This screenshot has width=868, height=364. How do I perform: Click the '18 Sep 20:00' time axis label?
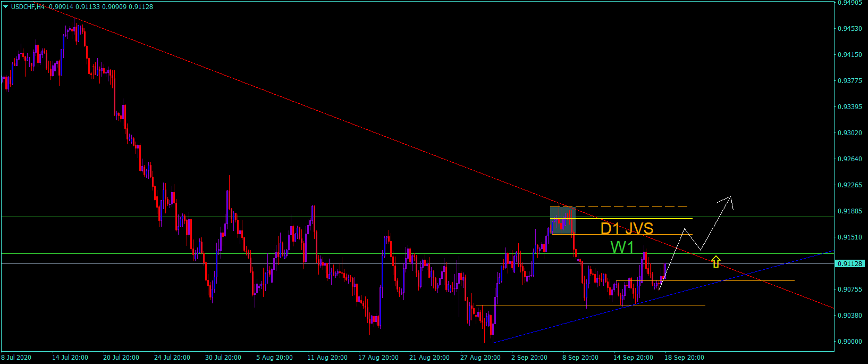685,358
